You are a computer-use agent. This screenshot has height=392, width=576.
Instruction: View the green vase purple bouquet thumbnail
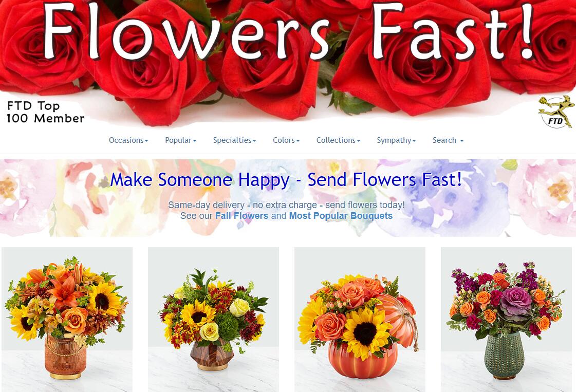point(506,319)
